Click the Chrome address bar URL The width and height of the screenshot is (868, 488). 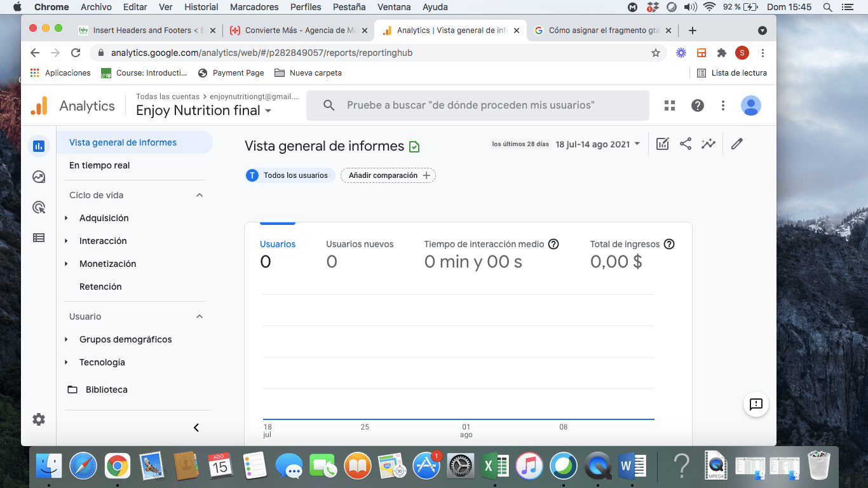coord(262,53)
